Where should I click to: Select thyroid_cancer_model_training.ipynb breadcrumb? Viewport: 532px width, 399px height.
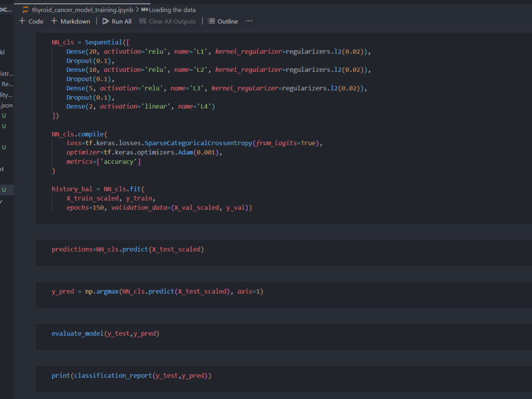(x=82, y=10)
